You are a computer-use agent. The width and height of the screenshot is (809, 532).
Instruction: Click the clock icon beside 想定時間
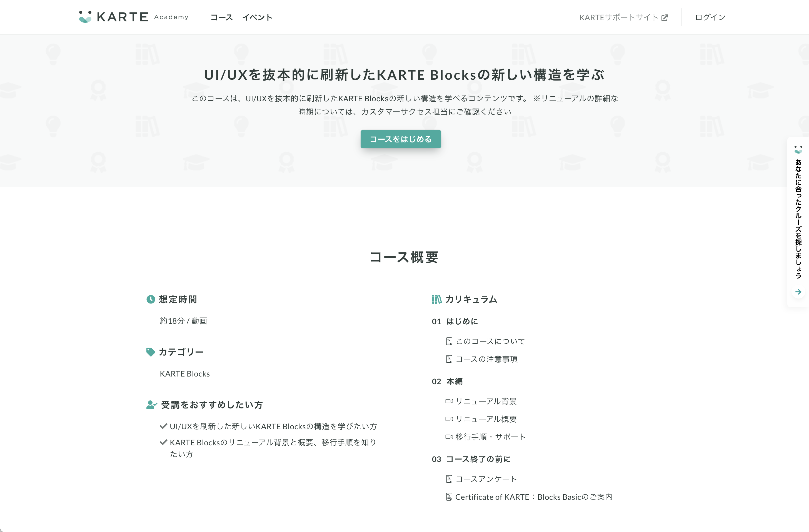click(151, 299)
